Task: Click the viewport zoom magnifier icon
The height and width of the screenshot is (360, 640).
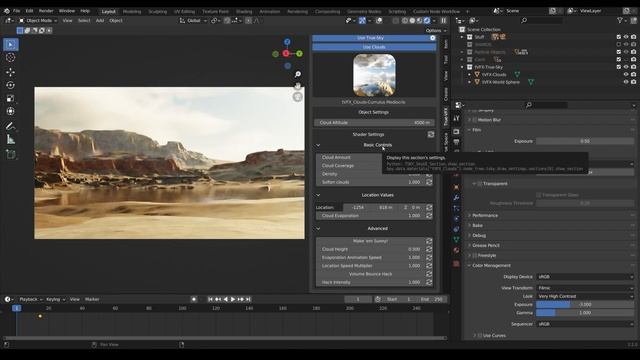Action: 298,74
